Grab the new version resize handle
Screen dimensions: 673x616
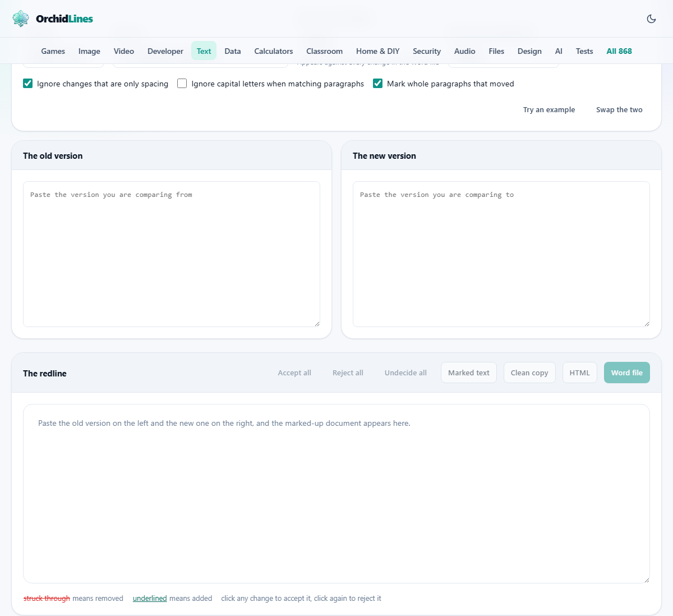(x=647, y=324)
